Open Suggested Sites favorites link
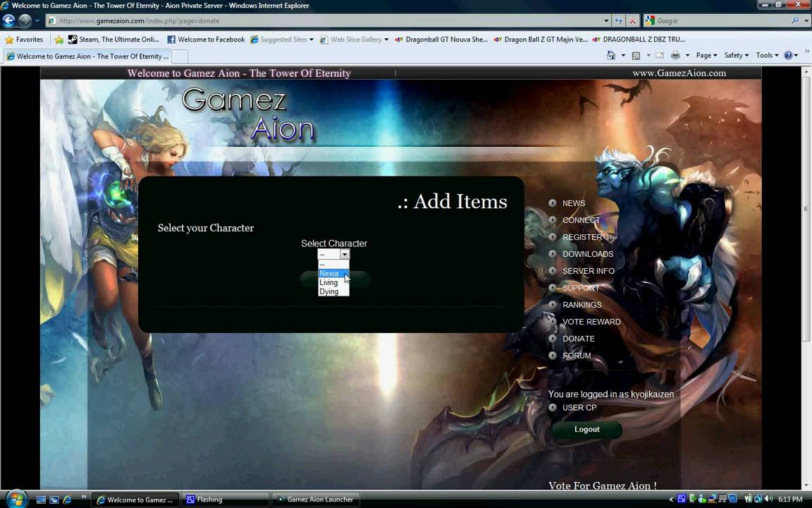 point(282,40)
